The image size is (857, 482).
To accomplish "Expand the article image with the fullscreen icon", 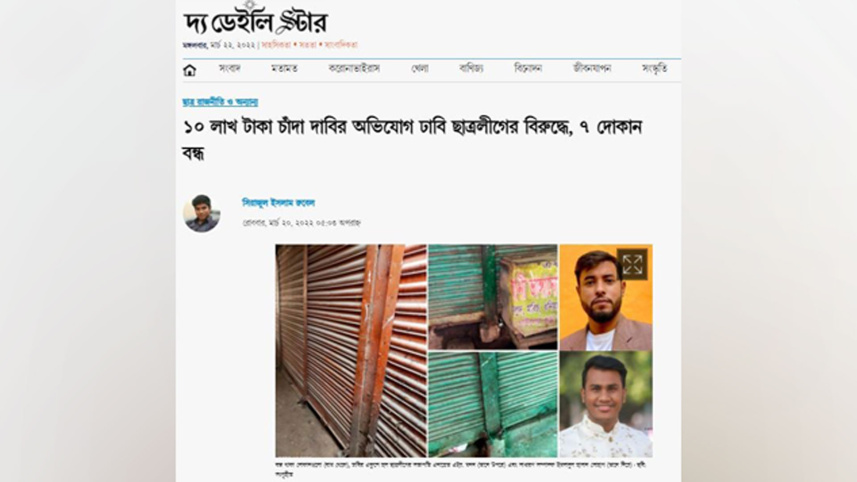I will point(632,264).
